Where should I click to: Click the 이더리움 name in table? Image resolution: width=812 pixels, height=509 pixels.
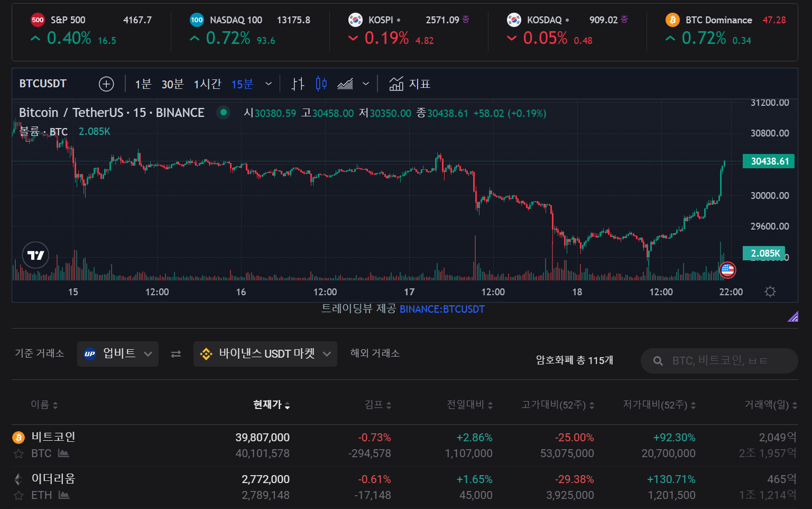point(53,479)
